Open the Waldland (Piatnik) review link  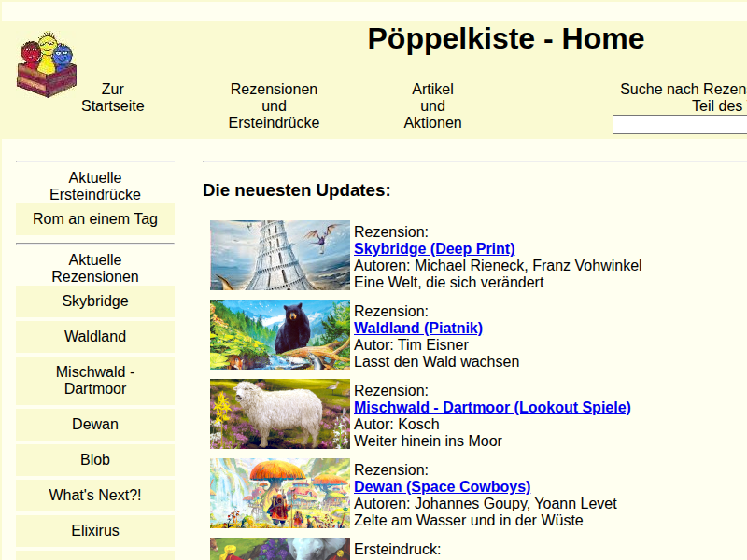pos(418,328)
